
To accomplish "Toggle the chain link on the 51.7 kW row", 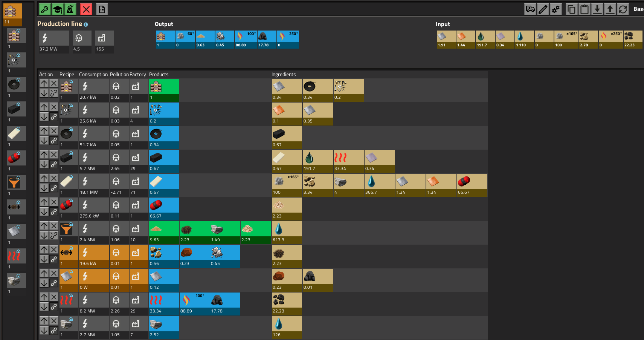I will click(54, 141).
